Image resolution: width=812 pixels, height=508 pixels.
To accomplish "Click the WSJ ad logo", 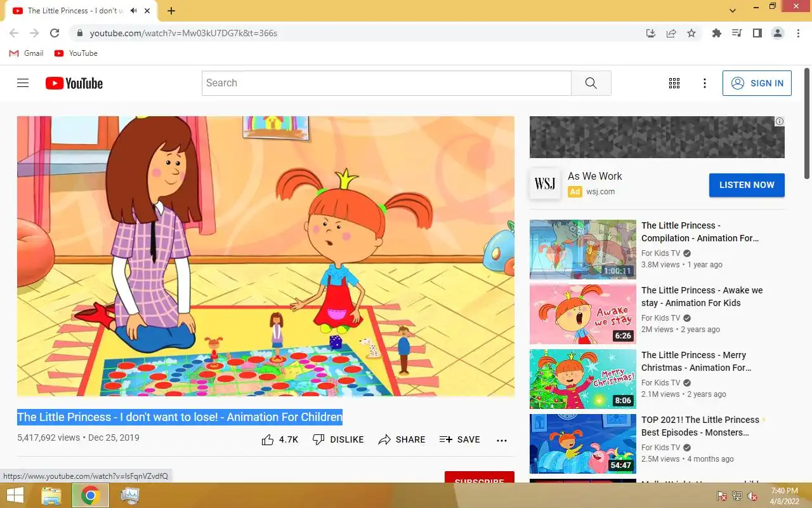I will [545, 184].
